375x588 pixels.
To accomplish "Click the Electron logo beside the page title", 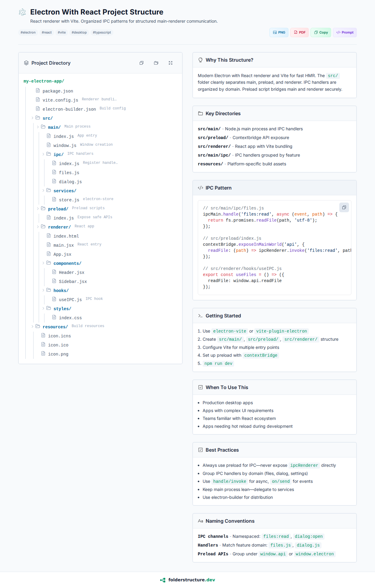I will (22, 12).
